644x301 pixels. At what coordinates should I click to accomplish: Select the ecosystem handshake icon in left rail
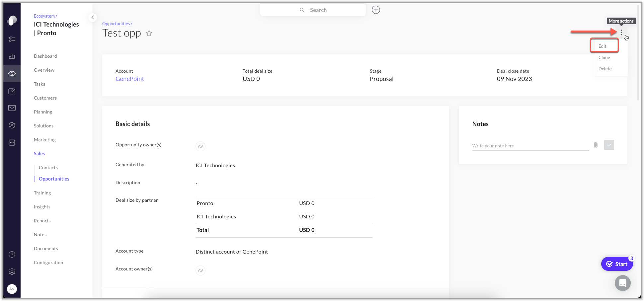[12, 73]
